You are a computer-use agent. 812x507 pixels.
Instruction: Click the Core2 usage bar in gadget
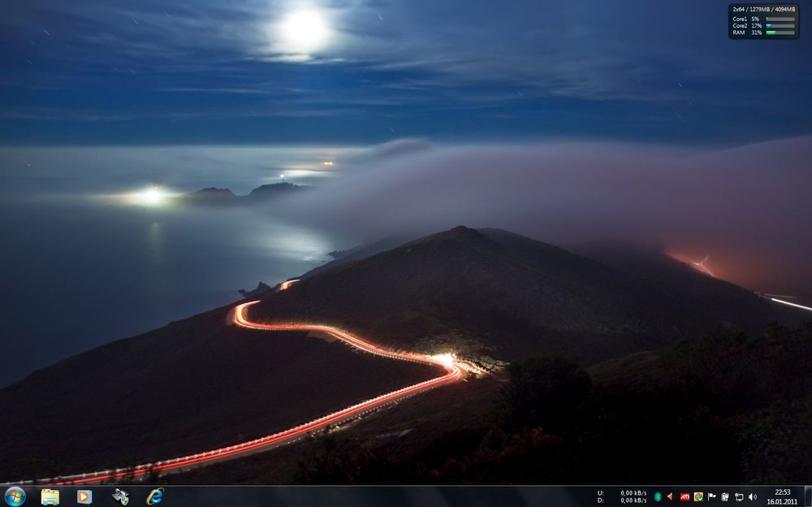780,25
